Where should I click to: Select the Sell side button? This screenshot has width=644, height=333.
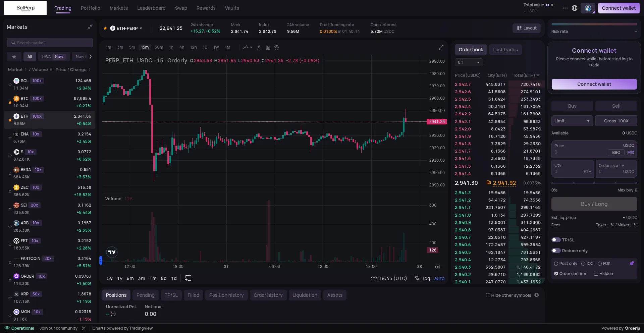[x=616, y=106]
